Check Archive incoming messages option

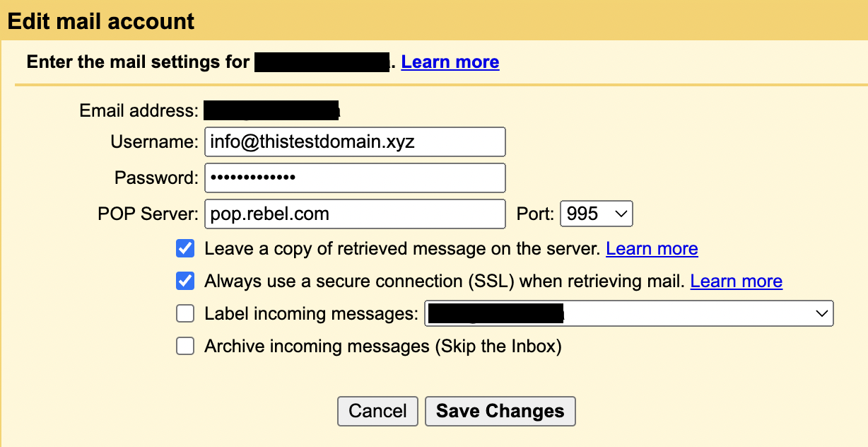click(185, 346)
